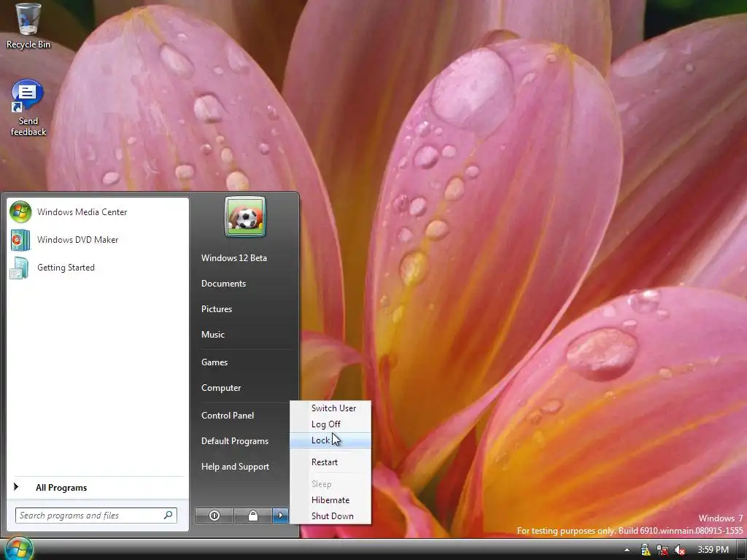Viewport: 747px width, 560px height.
Task: Launch Windows Media Center text entry
Action: [82, 212]
